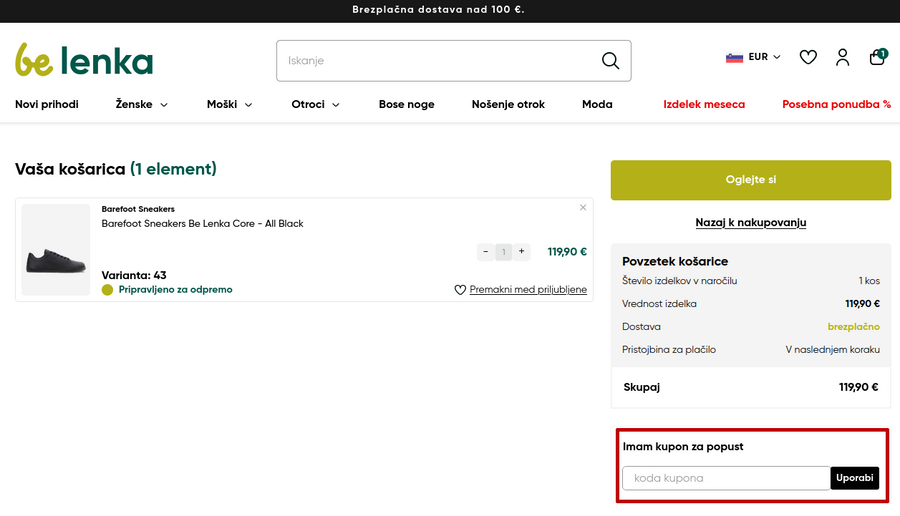Click the be lenka logo
Screen dimensions: 900x516
(x=84, y=60)
